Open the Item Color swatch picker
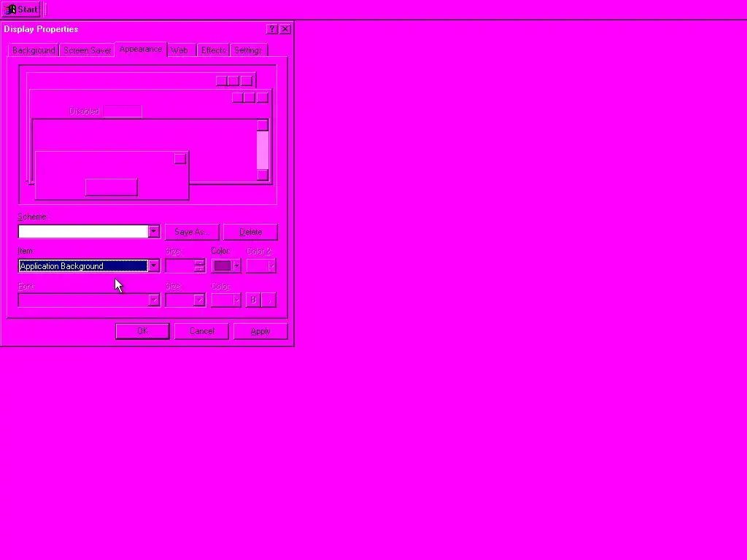This screenshot has height=560, width=747. tap(226, 266)
